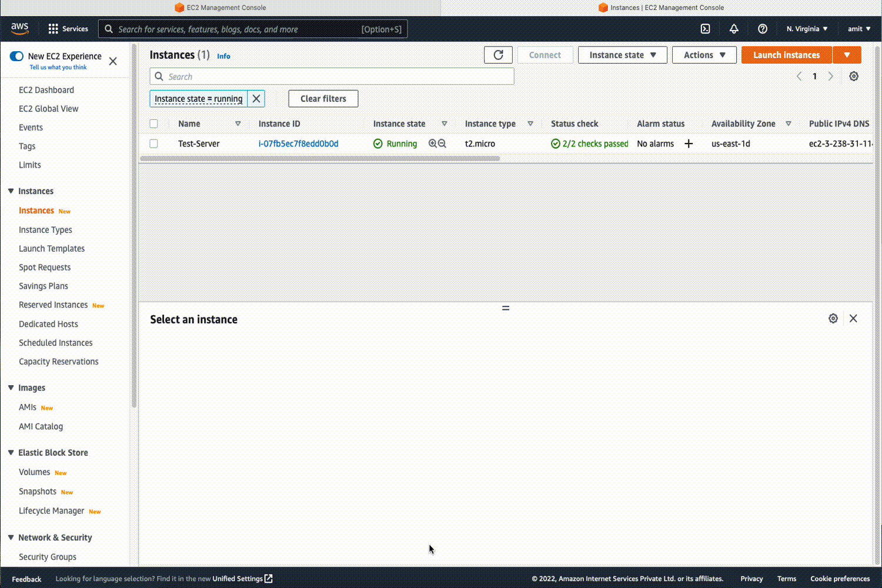Collapse the Elastic Block Store section
The height and width of the screenshot is (588, 882).
[9, 452]
